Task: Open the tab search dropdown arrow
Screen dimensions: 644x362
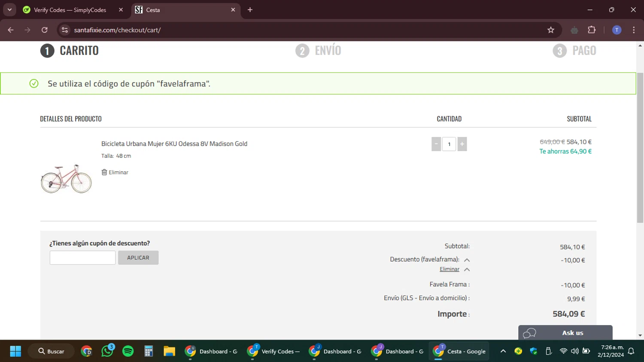Action: (x=9, y=10)
